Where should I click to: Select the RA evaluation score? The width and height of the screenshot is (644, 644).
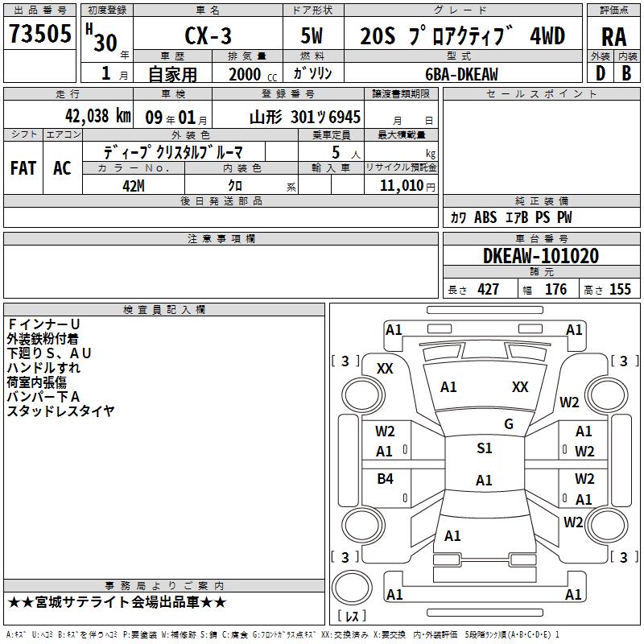pyautogui.click(x=613, y=37)
